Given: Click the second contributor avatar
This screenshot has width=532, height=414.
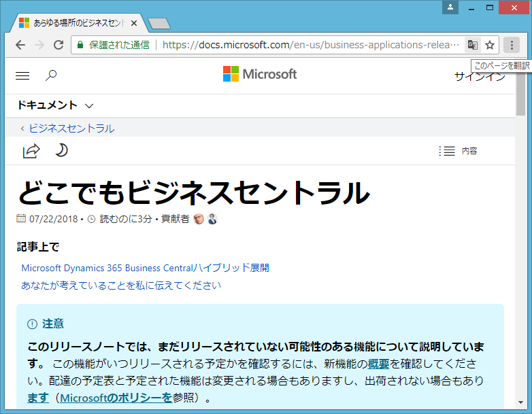Looking at the screenshot, I should (x=212, y=219).
